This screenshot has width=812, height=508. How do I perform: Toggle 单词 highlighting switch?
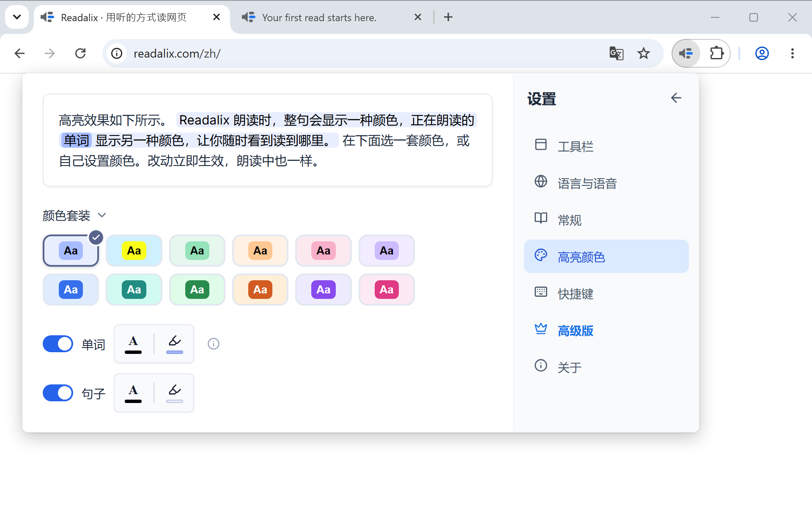click(x=58, y=344)
